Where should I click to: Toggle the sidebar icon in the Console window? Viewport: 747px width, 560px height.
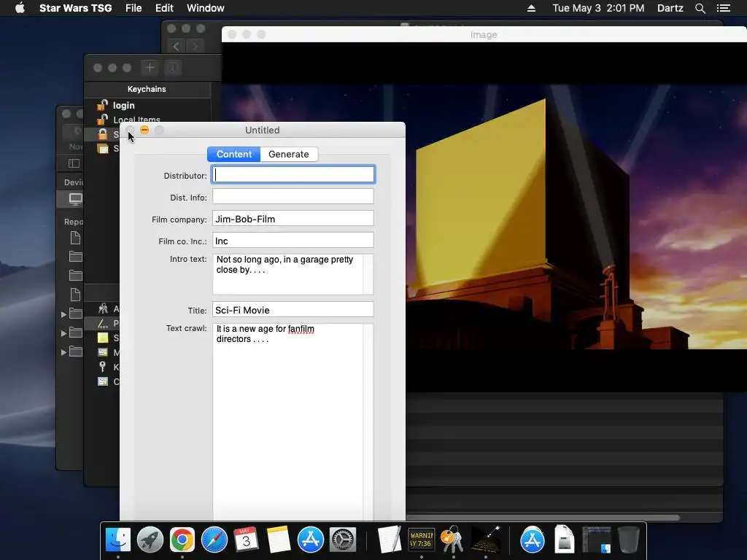tap(74, 163)
